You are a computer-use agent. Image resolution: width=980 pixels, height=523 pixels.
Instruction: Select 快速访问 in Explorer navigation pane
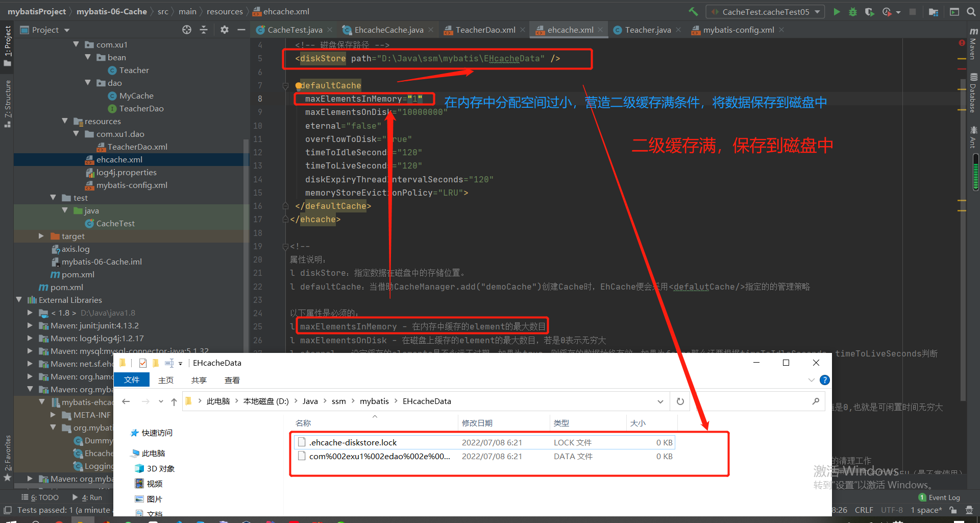(x=157, y=433)
